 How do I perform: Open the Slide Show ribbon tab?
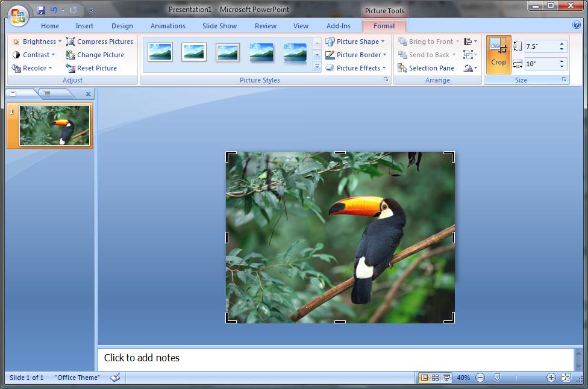click(219, 26)
